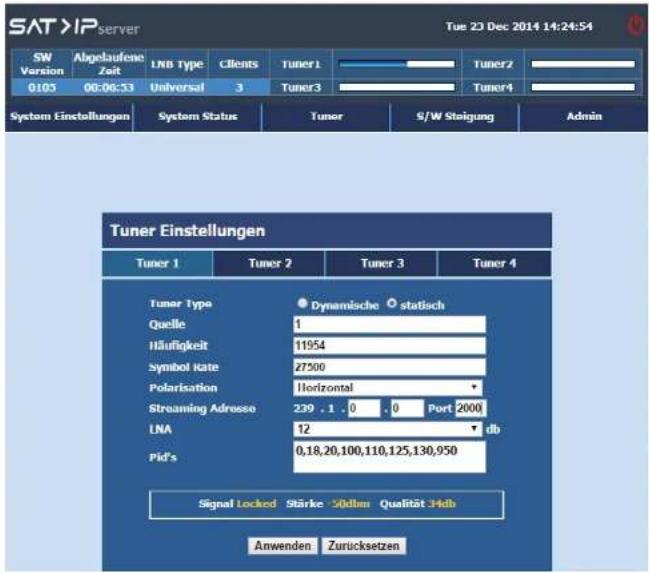Open the Tuner menu in the navigation bar
This screenshot has height=573, width=649.
click(x=327, y=117)
